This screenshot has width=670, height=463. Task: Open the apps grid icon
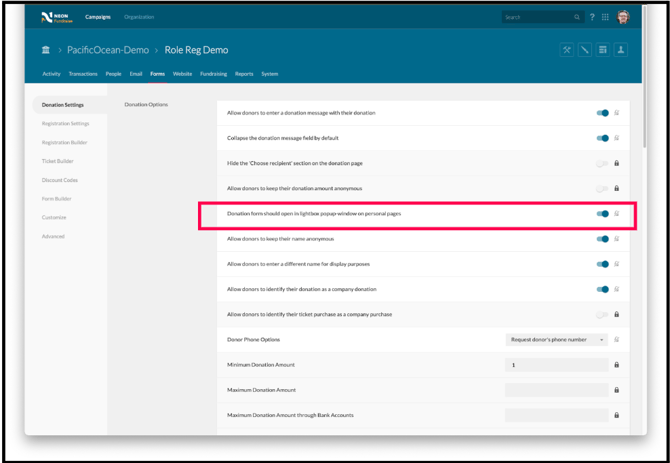click(x=606, y=17)
